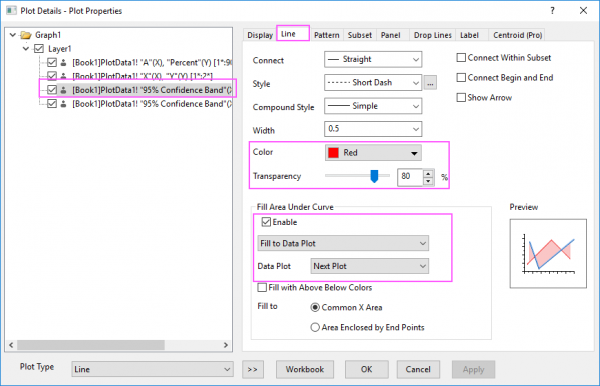Click the Cancel button
The height and width of the screenshot is (386, 600).
pyautogui.click(x=418, y=369)
